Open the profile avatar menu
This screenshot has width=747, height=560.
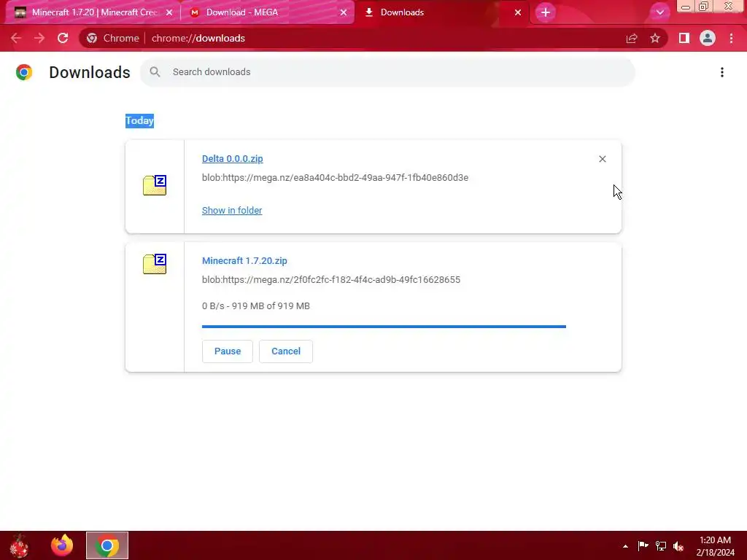click(708, 38)
